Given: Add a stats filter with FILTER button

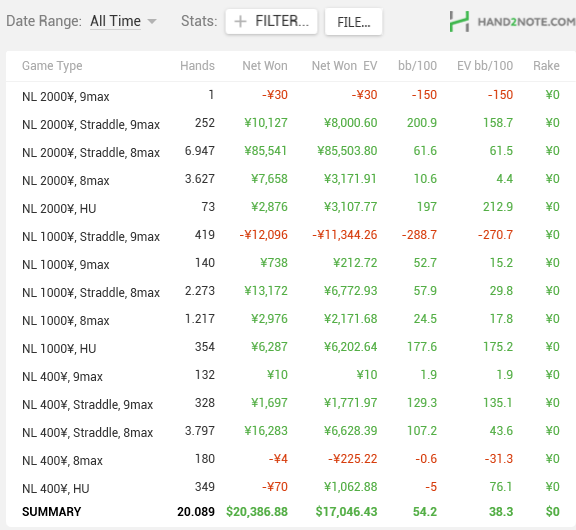Looking at the screenshot, I should (271, 22).
